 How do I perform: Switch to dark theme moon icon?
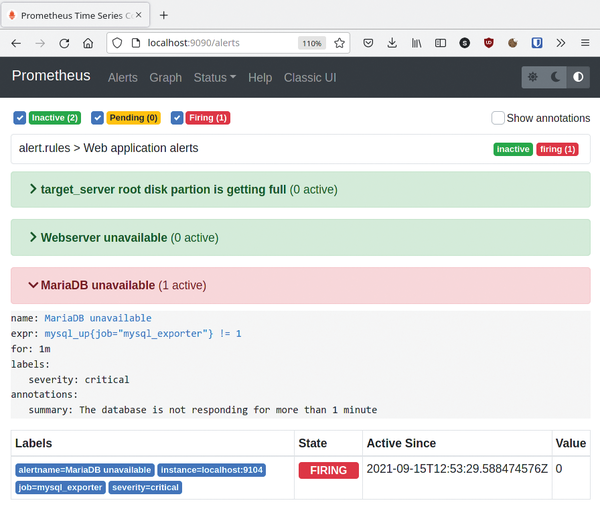(x=555, y=77)
